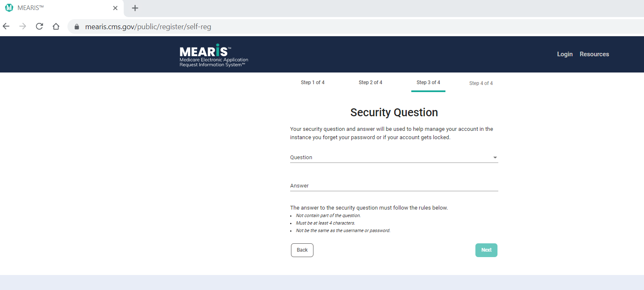
Task: Go to Step 2 of 4
Action: pyautogui.click(x=370, y=82)
